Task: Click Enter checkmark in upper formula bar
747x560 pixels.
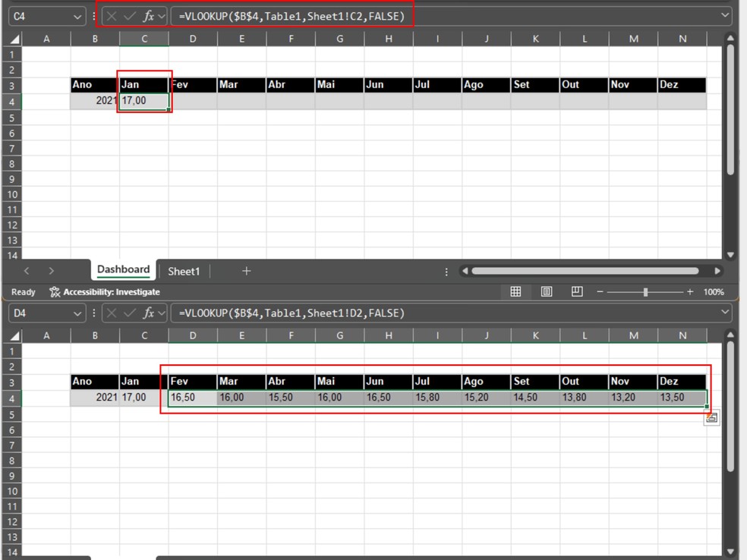Action: click(x=130, y=16)
